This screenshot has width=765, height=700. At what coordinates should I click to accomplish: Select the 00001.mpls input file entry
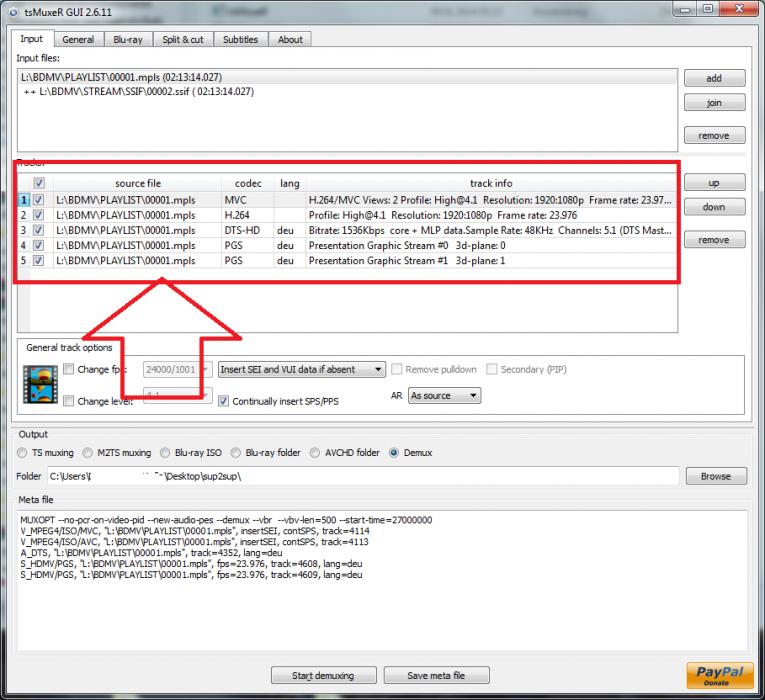tap(347, 77)
